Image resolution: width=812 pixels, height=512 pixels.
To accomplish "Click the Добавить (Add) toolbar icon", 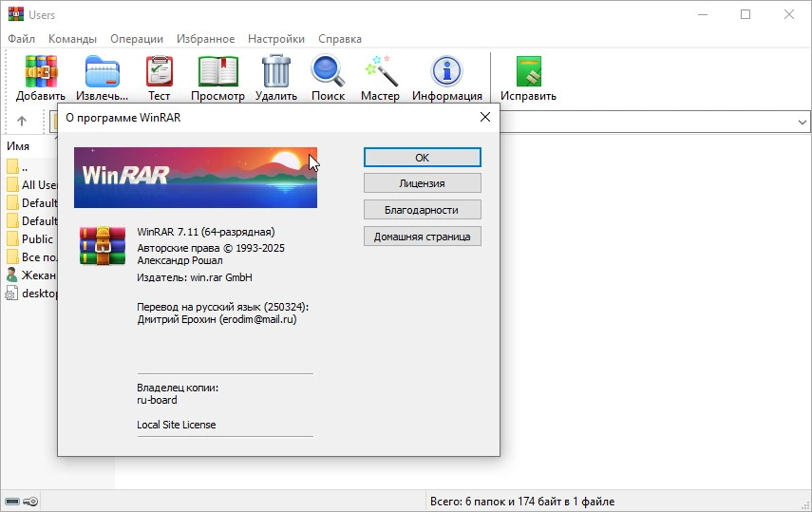I will (x=41, y=78).
